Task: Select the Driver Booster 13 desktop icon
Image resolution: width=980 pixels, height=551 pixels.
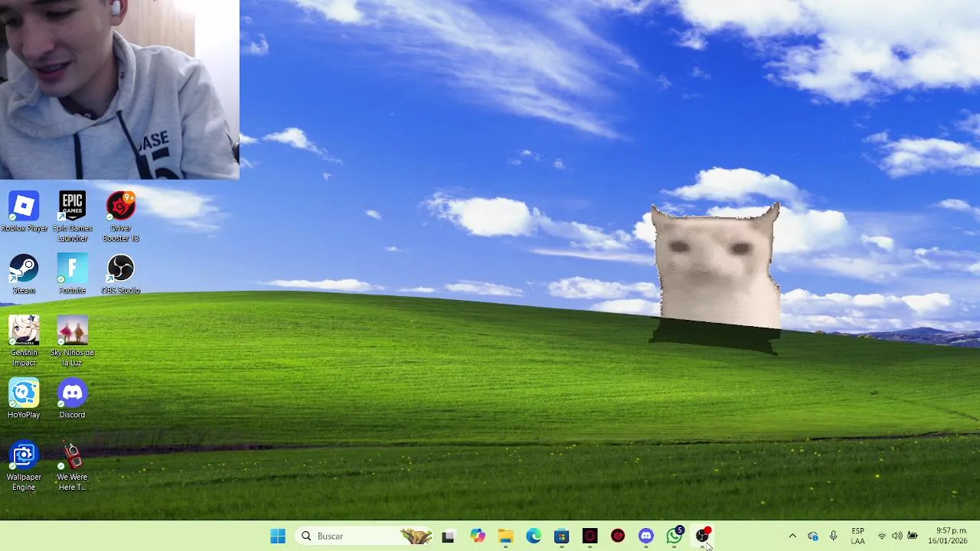Action: 120,217
